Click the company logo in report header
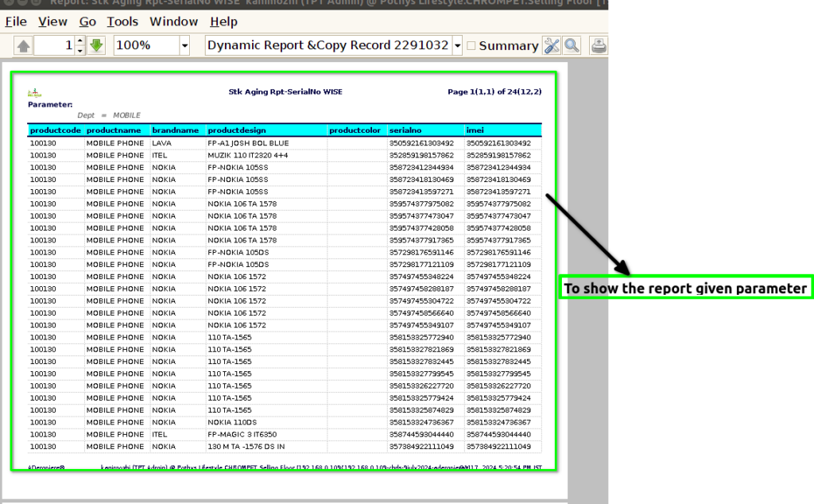The image size is (814, 504). click(34, 93)
